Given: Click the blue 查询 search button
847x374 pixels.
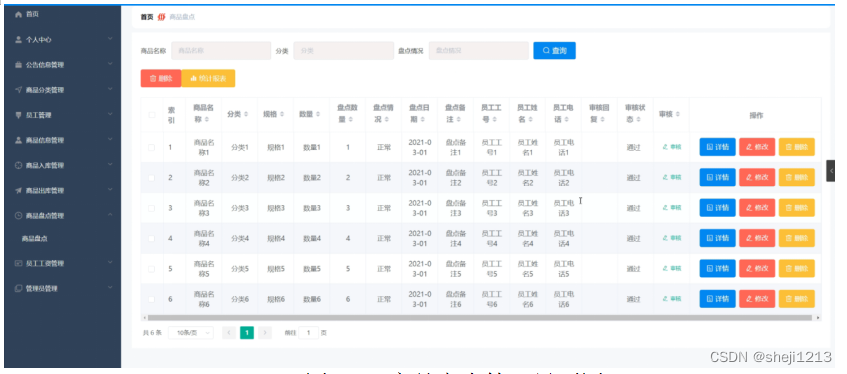Looking at the screenshot, I should [554, 50].
